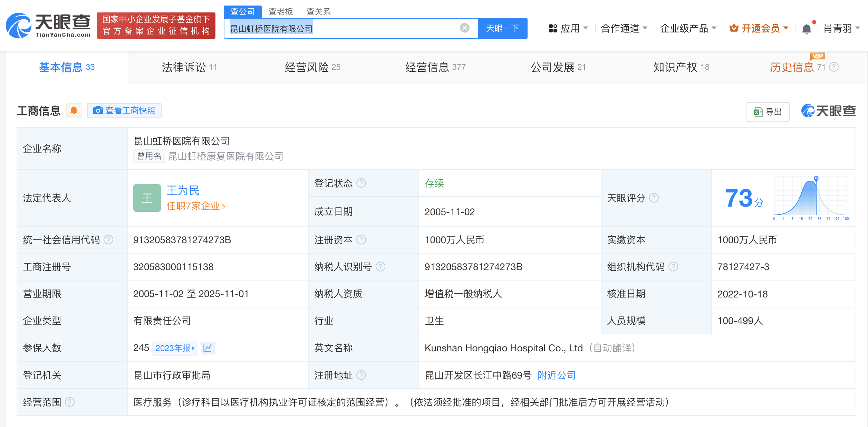Image resolution: width=868 pixels, height=427 pixels.
Task: Expand the 2023年报 year selector
Action: pyautogui.click(x=175, y=348)
